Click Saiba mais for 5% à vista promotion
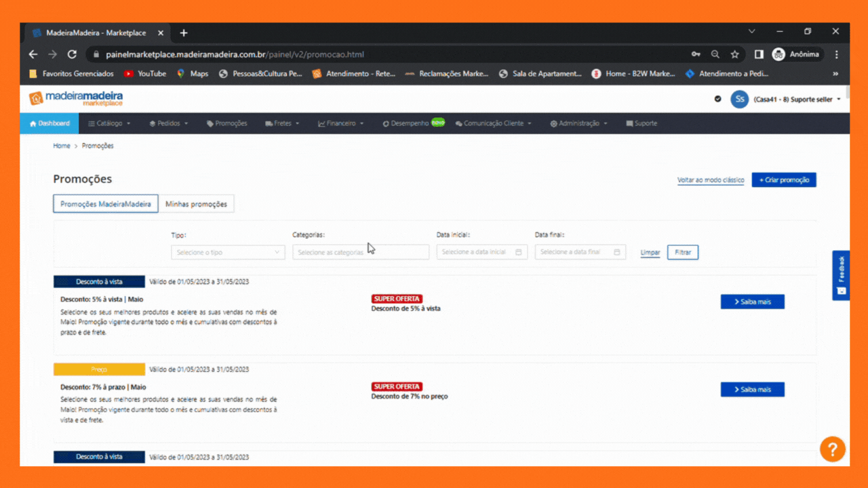 click(x=753, y=302)
